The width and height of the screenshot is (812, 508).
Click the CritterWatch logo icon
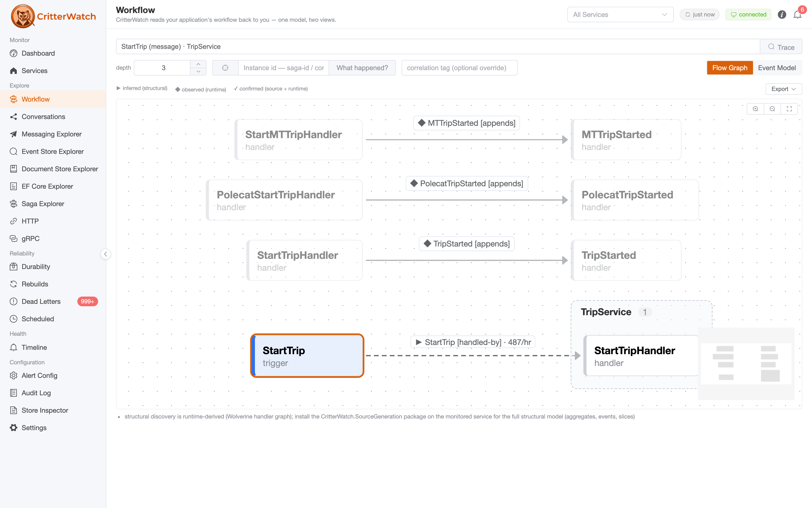click(x=22, y=16)
